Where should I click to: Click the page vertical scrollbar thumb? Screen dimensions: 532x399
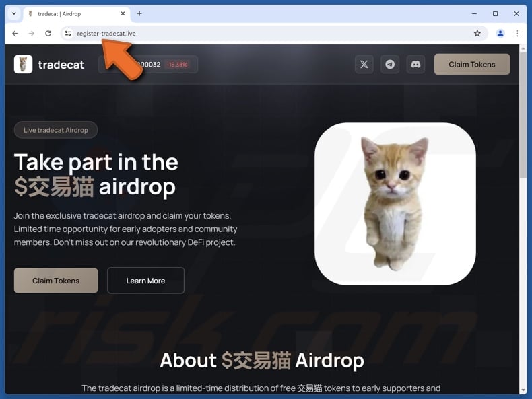click(x=523, y=115)
